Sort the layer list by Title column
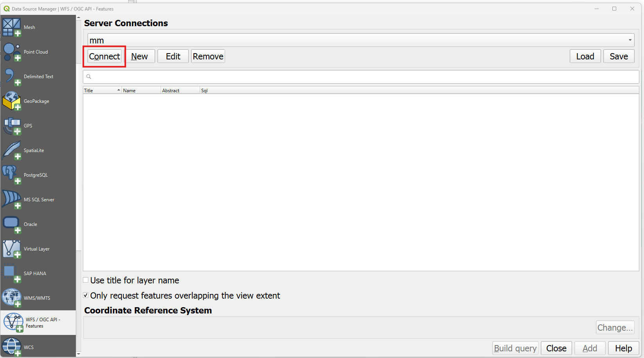Screen dimensions: 644x358 tap(102, 90)
